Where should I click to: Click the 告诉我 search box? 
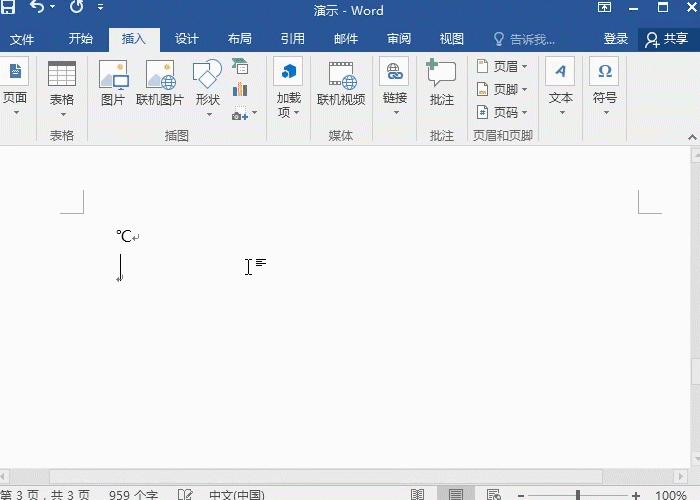pos(525,39)
